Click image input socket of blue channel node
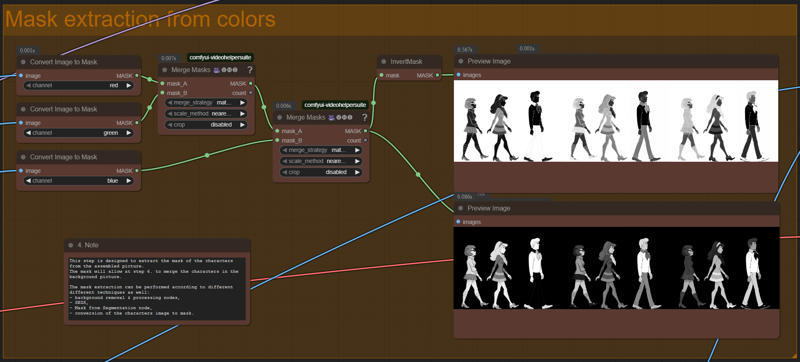Image resolution: width=800 pixels, height=362 pixels. point(21,171)
